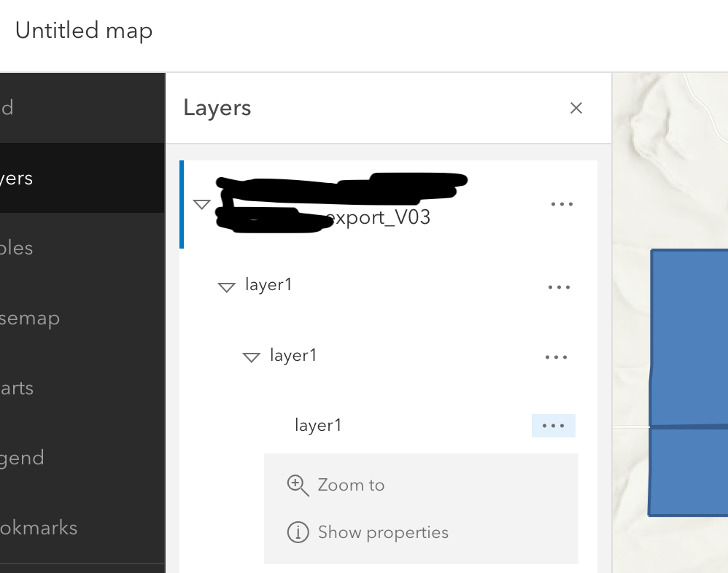The width and height of the screenshot is (728, 573).
Task: Collapse the outer layer1 group
Action: (226, 286)
